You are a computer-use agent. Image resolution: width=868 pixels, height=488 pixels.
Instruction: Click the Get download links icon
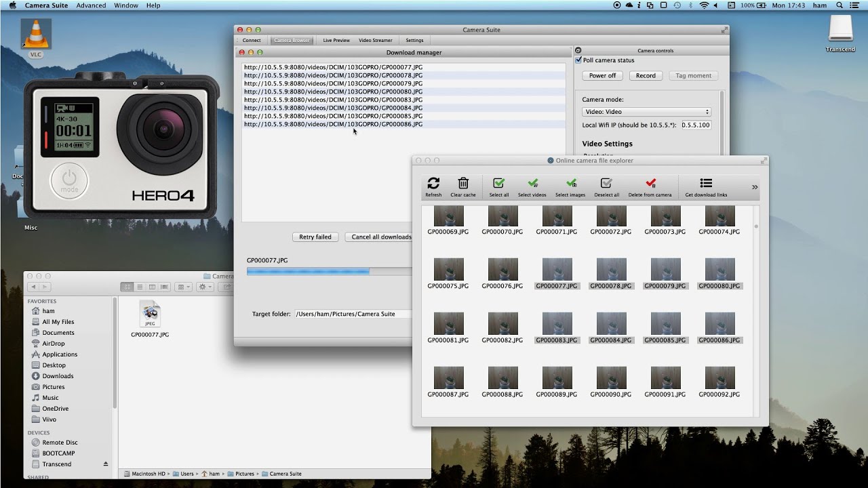(x=706, y=183)
